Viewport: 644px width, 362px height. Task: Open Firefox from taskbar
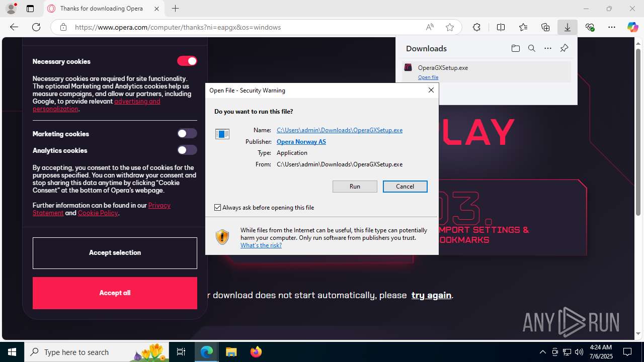(256, 352)
